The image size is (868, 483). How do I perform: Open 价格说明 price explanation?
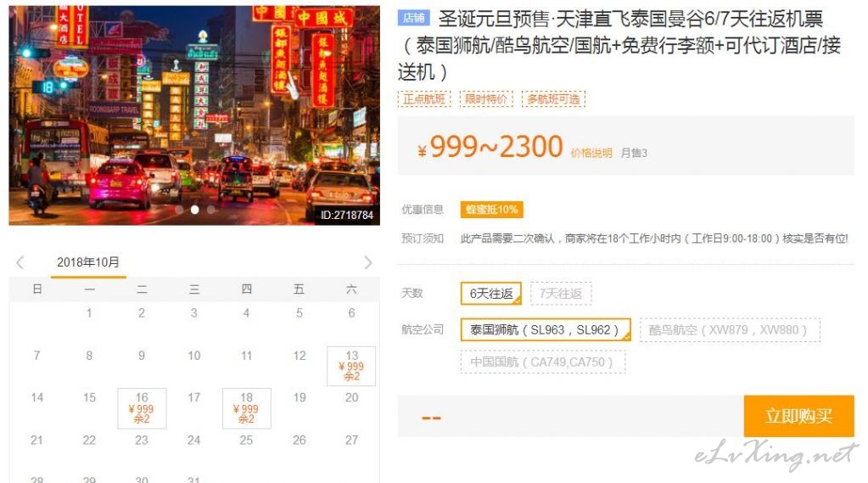pyautogui.click(x=591, y=153)
